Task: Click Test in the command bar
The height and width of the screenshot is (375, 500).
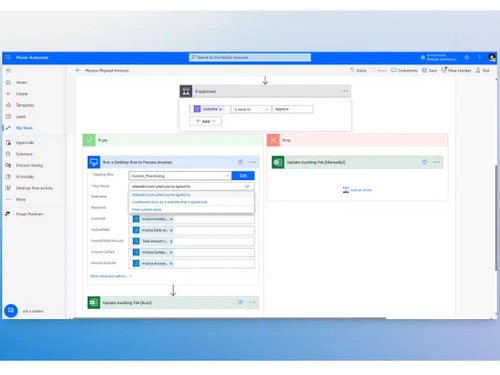Action: 483,70
